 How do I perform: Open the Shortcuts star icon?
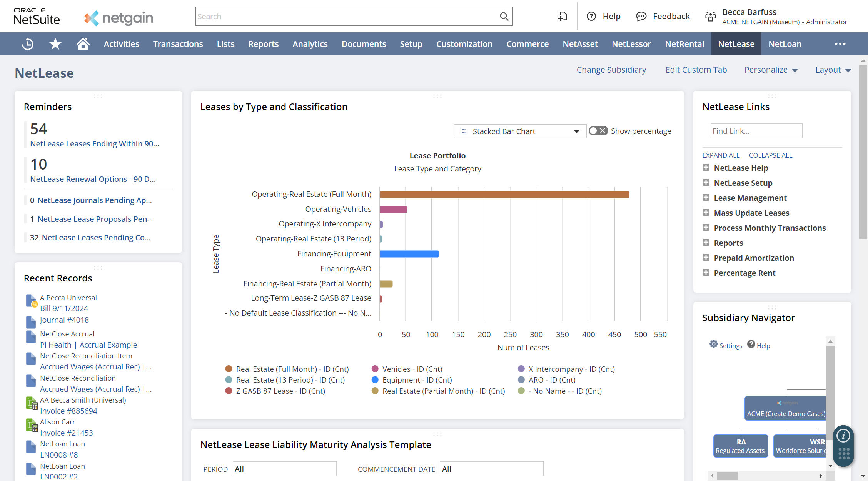coord(55,44)
